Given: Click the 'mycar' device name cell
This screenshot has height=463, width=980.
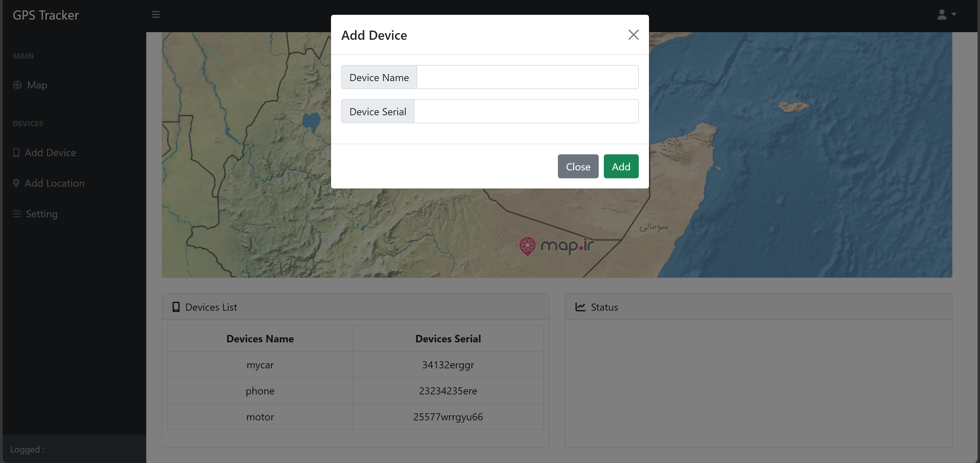Looking at the screenshot, I should click(260, 365).
